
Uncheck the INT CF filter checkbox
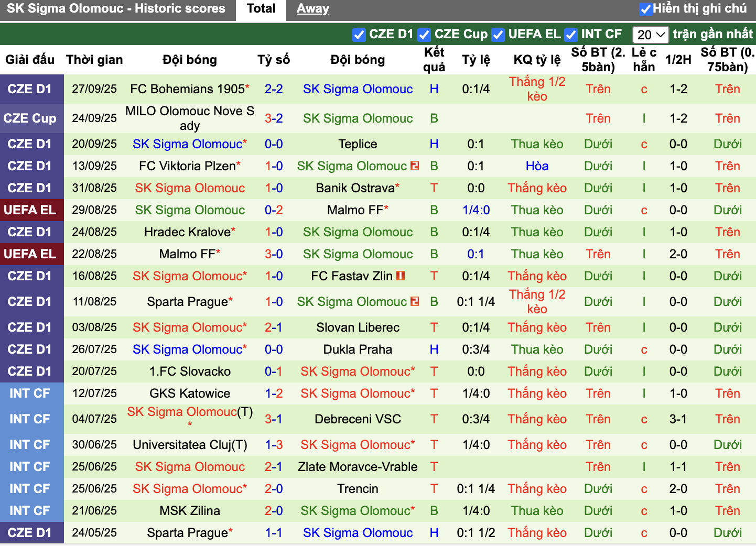click(x=571, y=35)
